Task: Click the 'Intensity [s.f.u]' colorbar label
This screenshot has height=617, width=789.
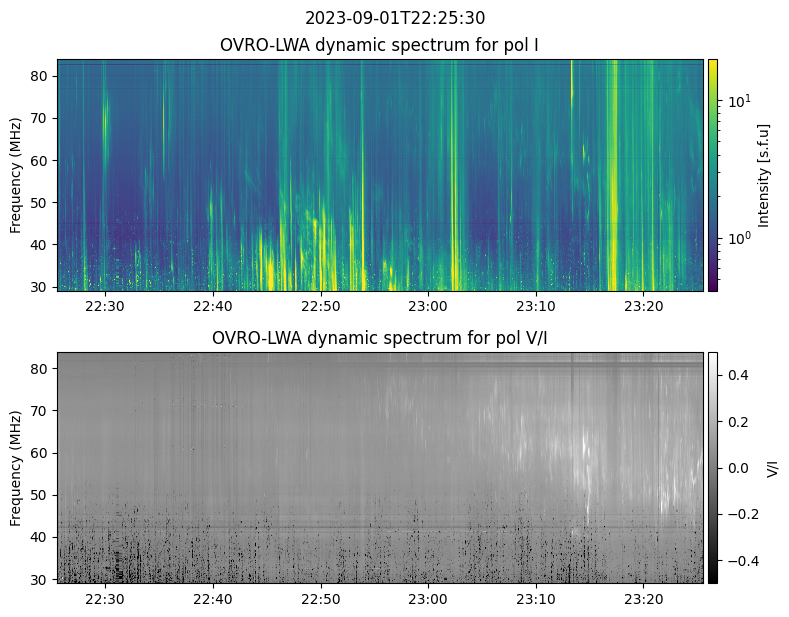Action: point(765,175)
